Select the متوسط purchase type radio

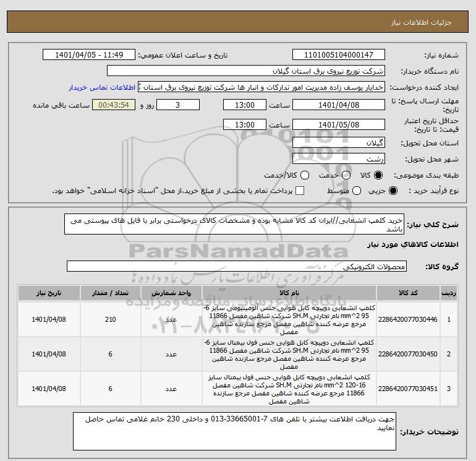tap(357, 191)
